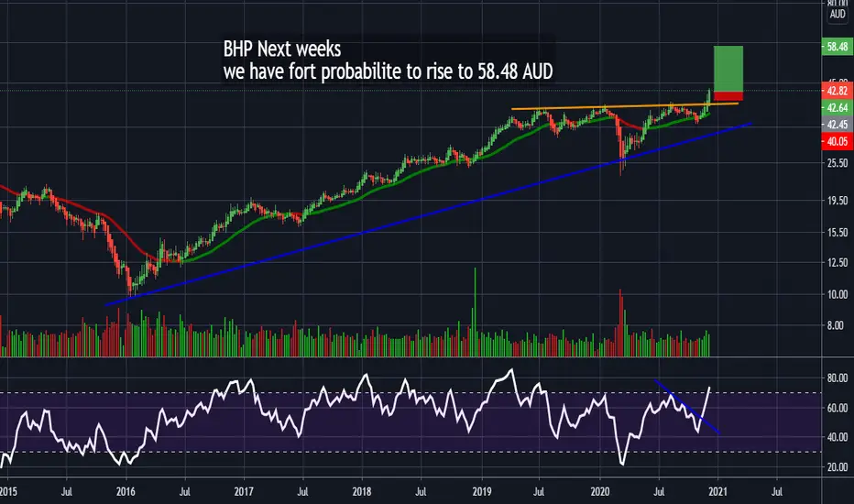Click the green 42.64 price label

(838, 107)
